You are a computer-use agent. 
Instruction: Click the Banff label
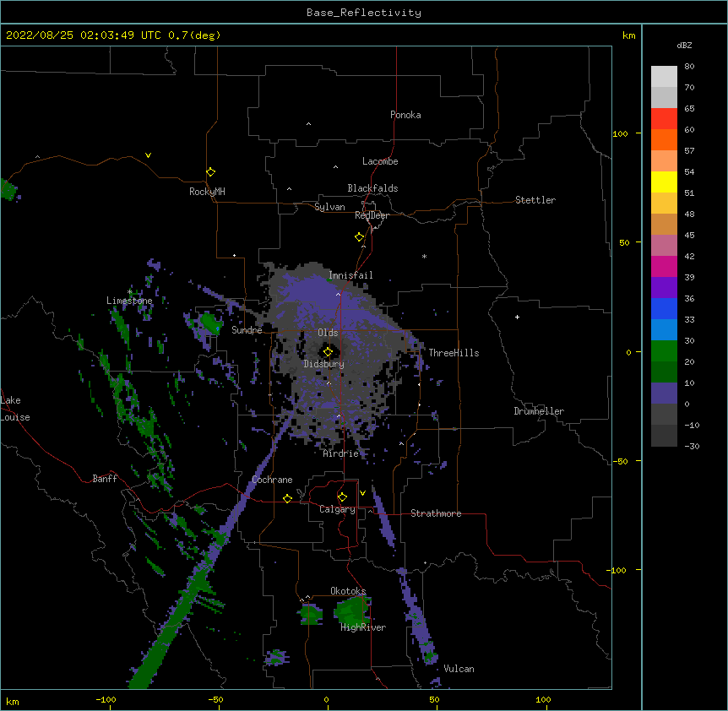pos(105,479)
